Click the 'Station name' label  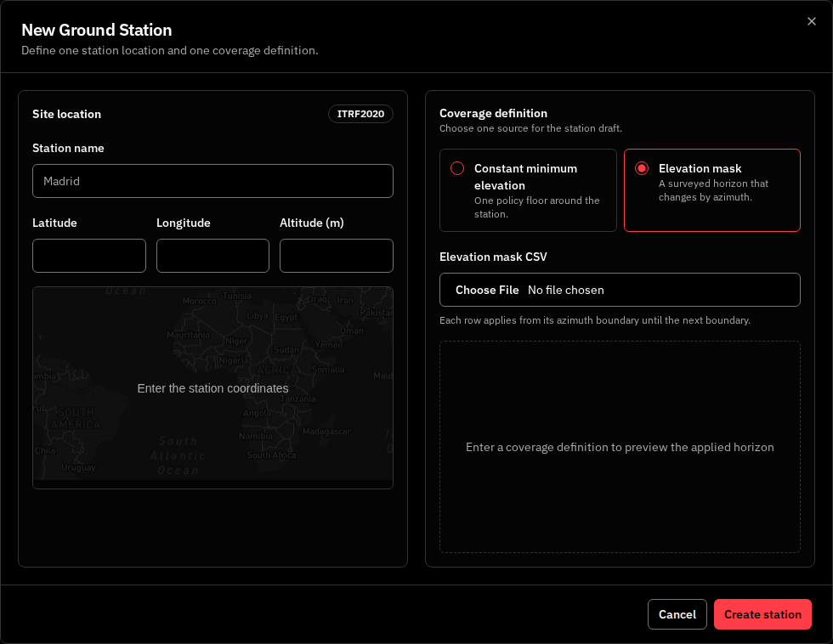pyautogui.click(x=68, y=148)
